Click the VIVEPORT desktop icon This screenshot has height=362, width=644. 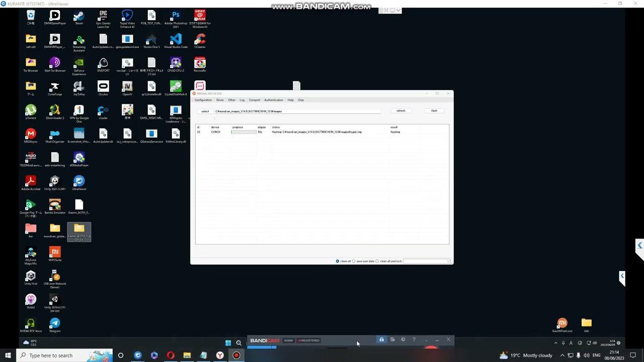coord(103,65)
